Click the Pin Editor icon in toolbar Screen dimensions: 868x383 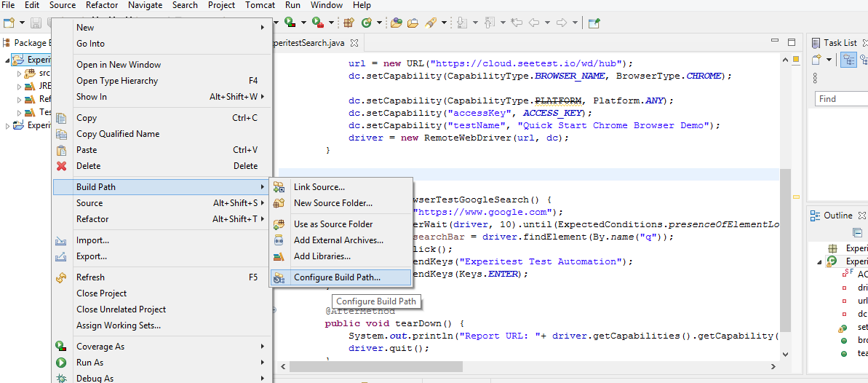pos(594,23)
